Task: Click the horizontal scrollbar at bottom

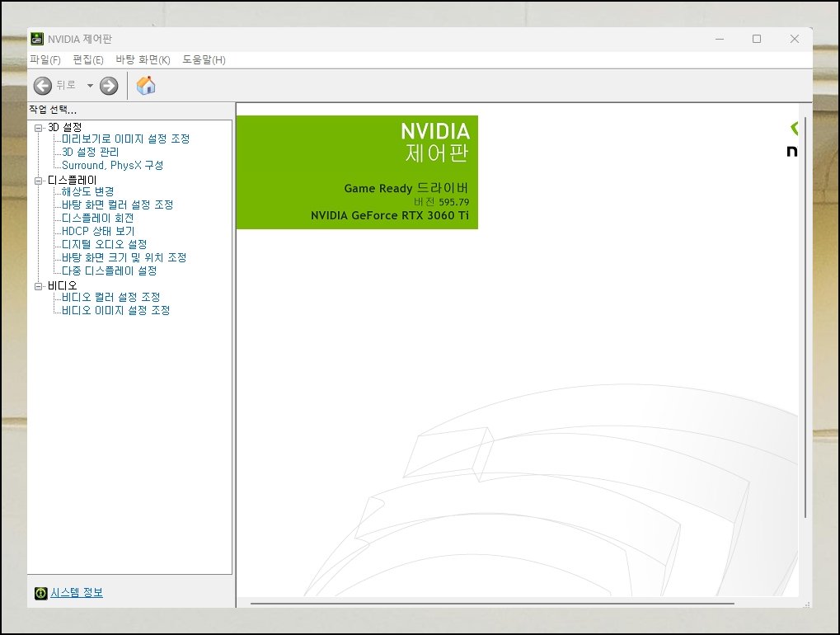Action: tap(492, 604)
